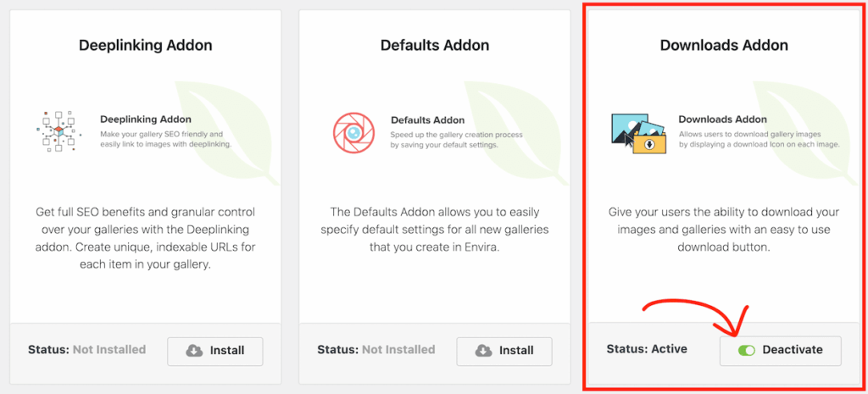Install the Defaults Addon
Image resolution: width=868 pixels, height=394 pixels.
coord(504,351)
